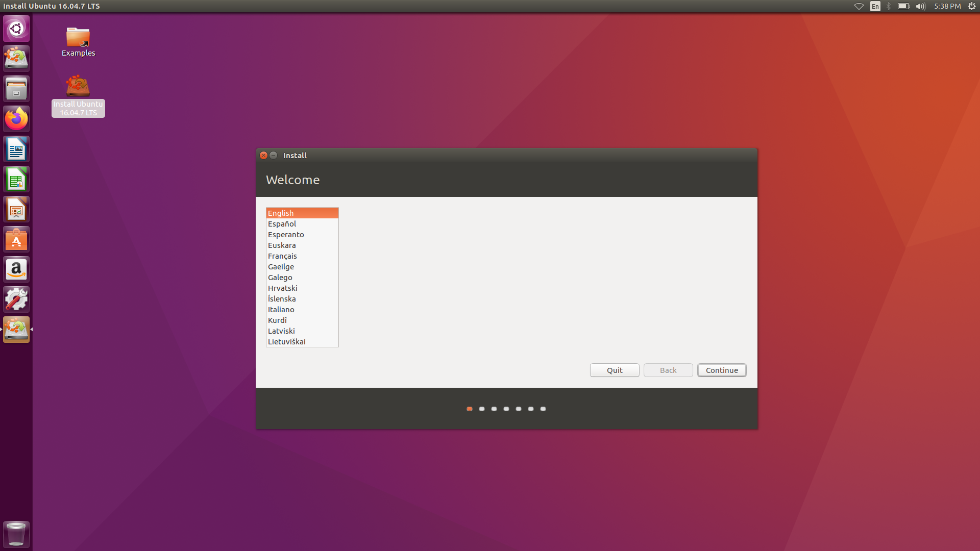The image size is (980, 551).
Task: Open the Ubuntu Dash search
Action: point(16,29)
